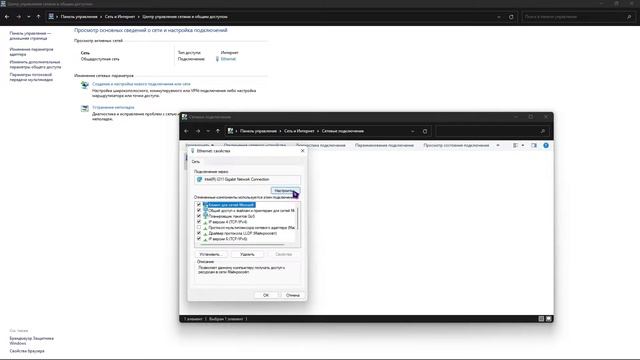This screenshot has height=360, width=640.
Task: Confirm the Ethernet properties dialog with OK
Action: click(x=266, y=295)
